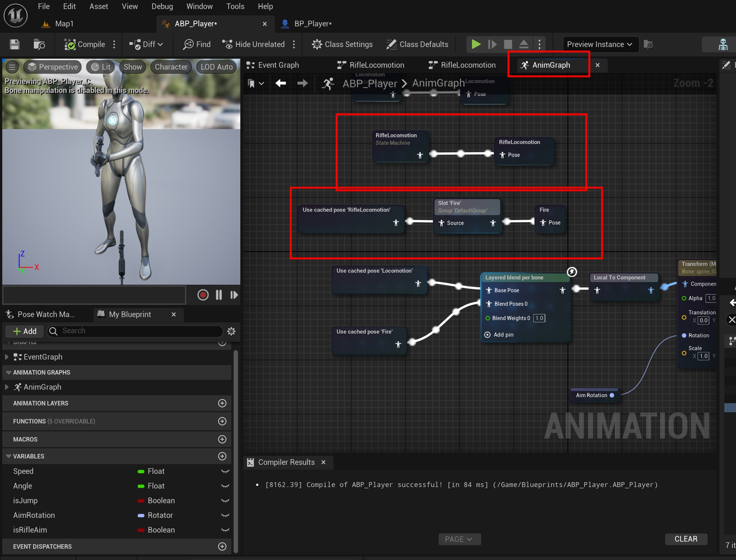This screenshot has height=560, width=736.
Task: Open the Diff dropdown
Action: [x=146, y=44]
